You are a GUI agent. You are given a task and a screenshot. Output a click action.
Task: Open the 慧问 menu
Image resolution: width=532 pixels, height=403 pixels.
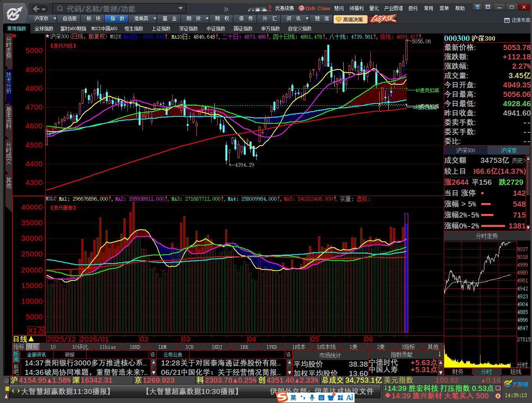click(x=339, y=8)
